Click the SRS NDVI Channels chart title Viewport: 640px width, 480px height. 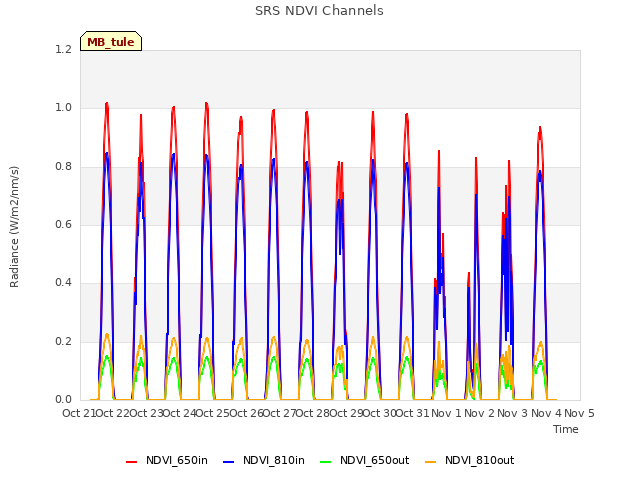tap(319, 11)
